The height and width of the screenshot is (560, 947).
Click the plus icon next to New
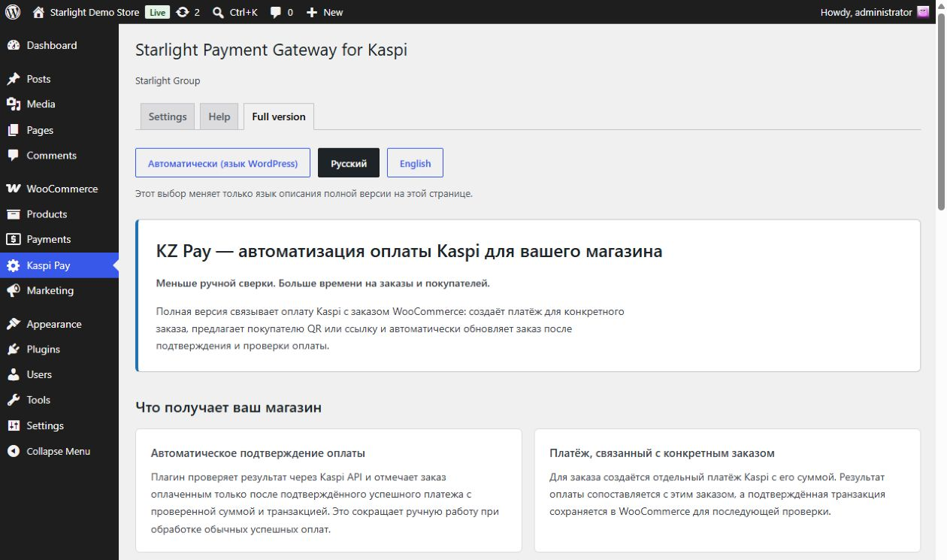(312, 12)
